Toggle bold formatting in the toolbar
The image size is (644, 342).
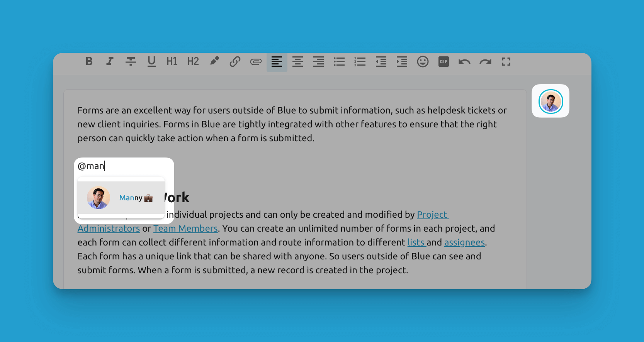click(x=89, y=61)
